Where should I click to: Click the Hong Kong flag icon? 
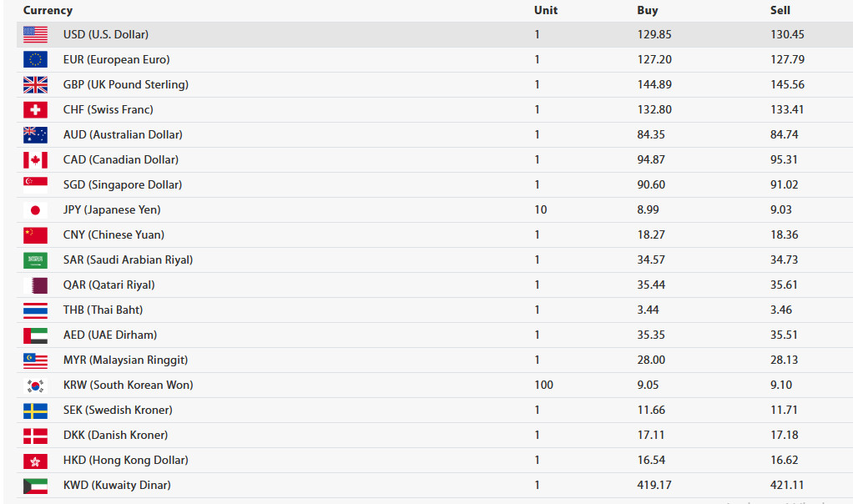click(x=35, y=461)
